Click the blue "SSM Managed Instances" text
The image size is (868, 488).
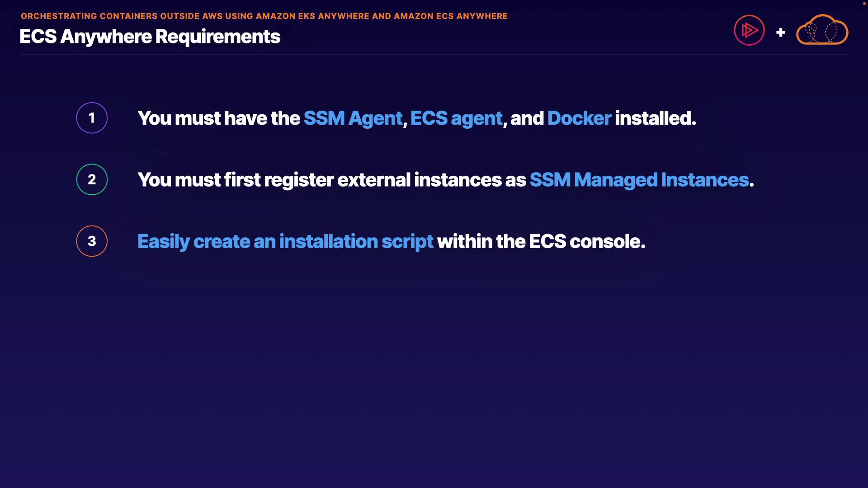(x=639, y=180)
